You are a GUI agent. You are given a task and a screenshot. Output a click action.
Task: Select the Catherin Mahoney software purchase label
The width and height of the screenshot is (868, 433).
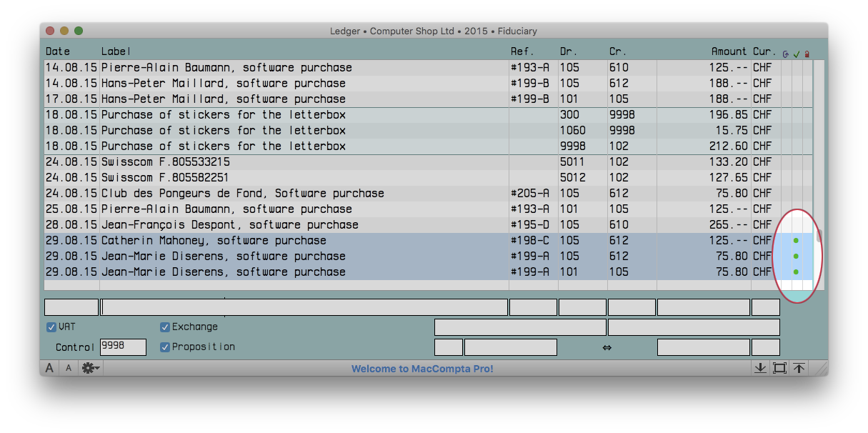coord(214,241)
